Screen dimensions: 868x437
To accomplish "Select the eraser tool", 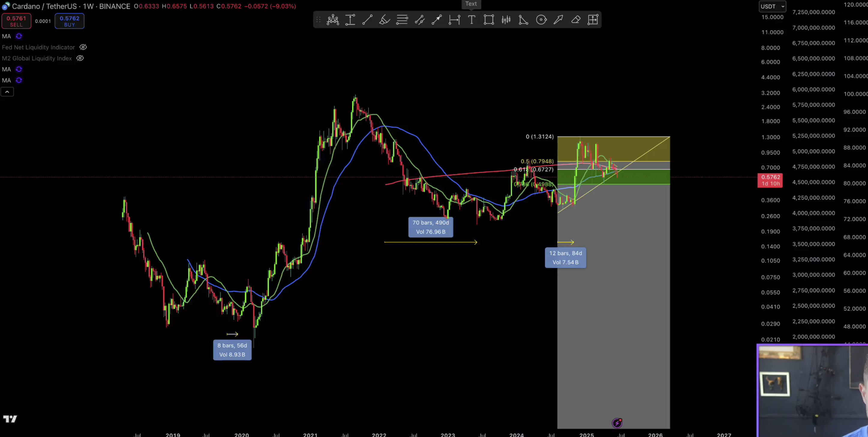I will point(576,20).
